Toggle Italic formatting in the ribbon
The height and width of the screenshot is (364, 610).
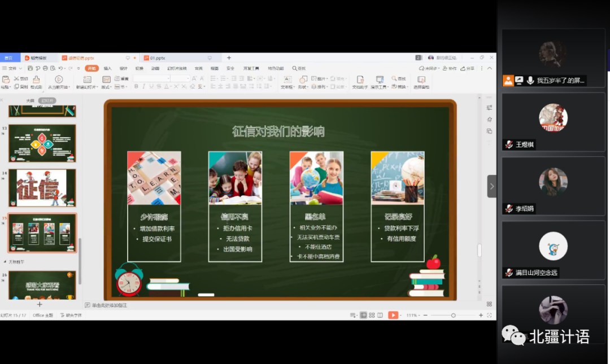(144, 86)
